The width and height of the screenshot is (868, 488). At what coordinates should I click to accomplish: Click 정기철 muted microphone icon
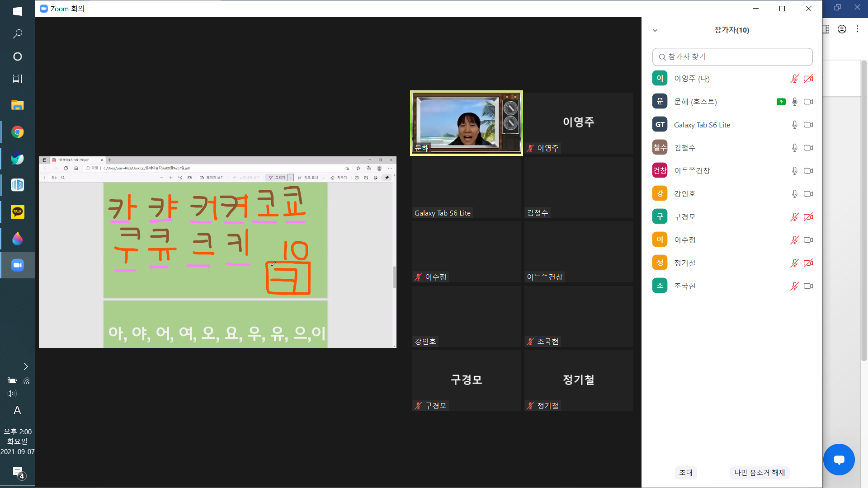point(794,263)
